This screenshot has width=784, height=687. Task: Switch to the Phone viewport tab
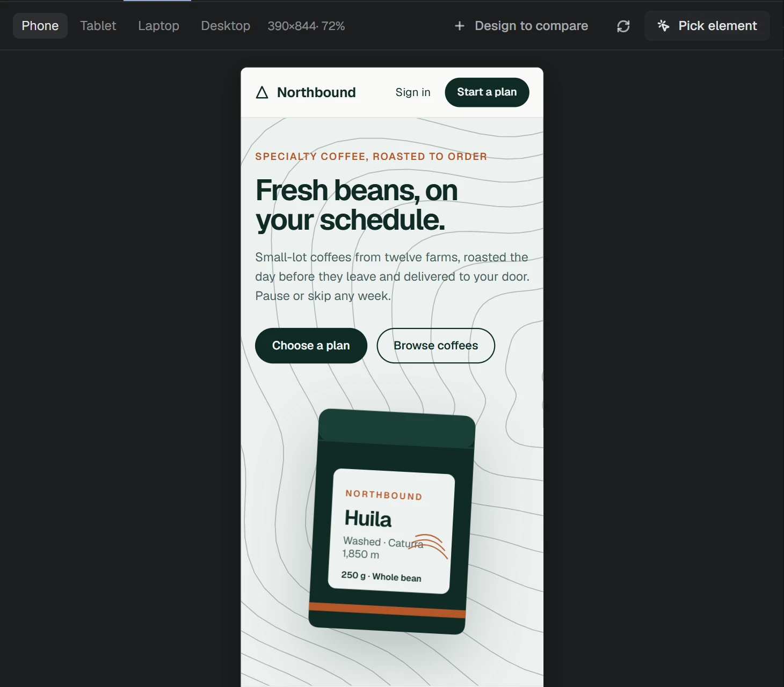click(x=40, y=26)
